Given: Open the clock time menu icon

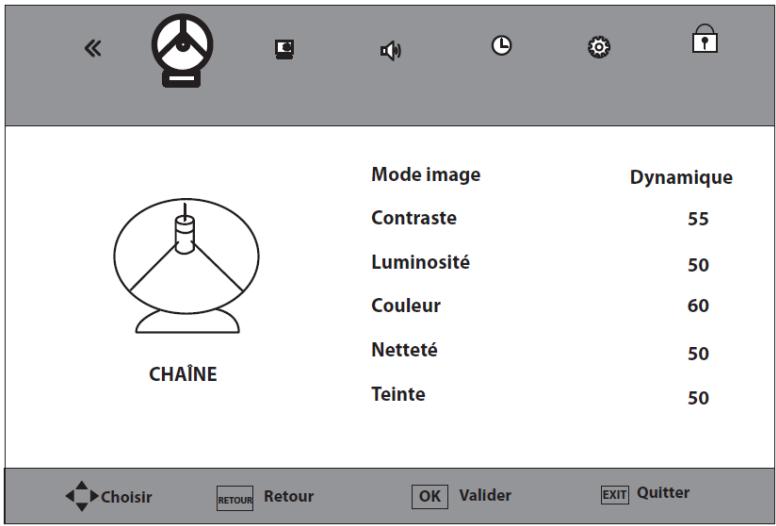Looking at the screenshot, I should [501, 46].
